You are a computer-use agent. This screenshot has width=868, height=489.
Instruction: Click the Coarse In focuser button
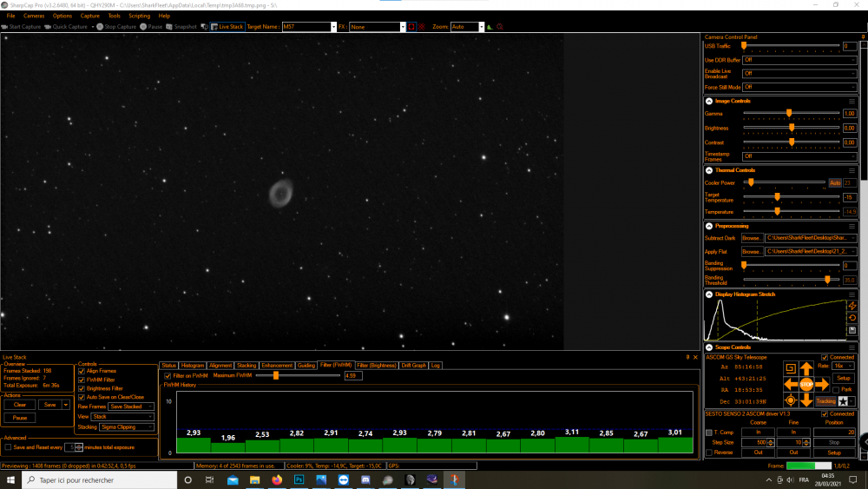(x=759, y=433)
